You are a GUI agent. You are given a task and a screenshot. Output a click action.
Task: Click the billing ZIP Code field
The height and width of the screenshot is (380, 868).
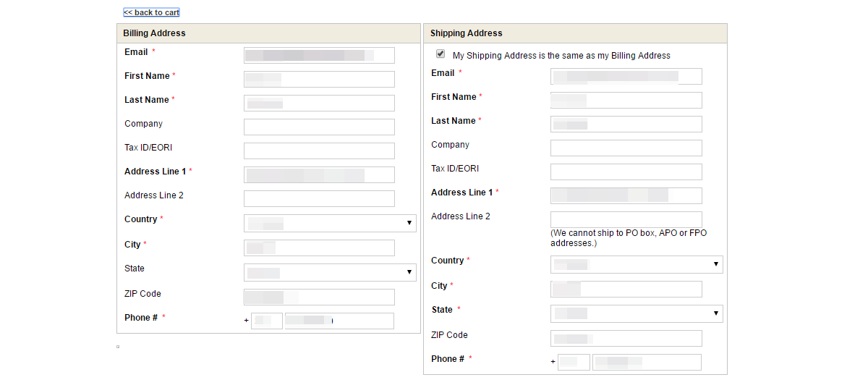click(x=319, y=297)
